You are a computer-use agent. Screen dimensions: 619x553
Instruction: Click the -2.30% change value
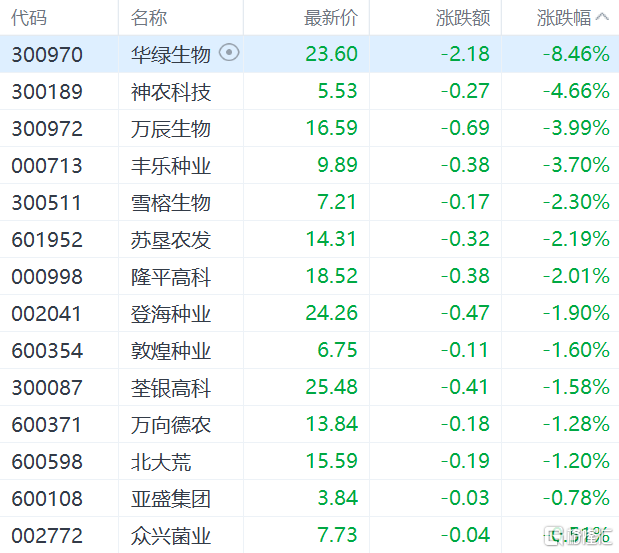point(576,202)
